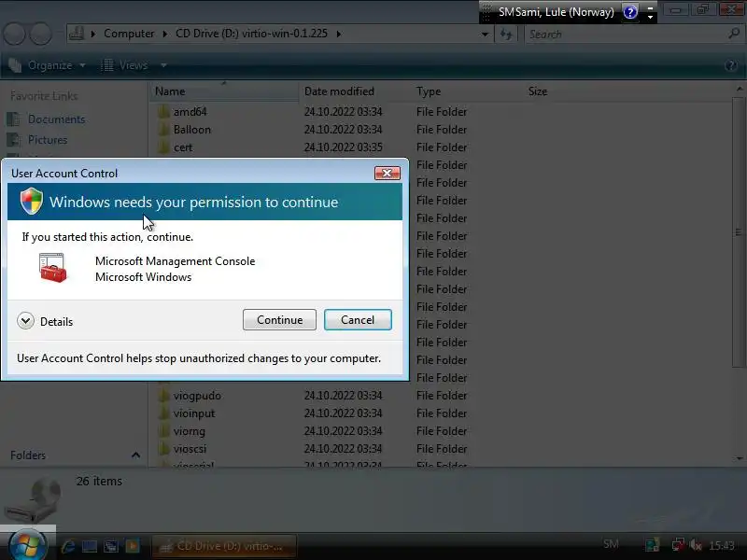Expand the arrow after Computer breadcrumb
Viewport: 747px width, 560px height.
pos(165,34)
